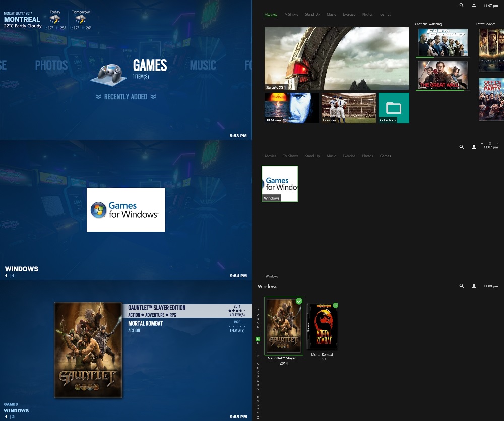The height and width of the screenshot is (421, 504).
Task: Switch to Exercise tab on the Games for Windows panel
Action: click(349, 156)
